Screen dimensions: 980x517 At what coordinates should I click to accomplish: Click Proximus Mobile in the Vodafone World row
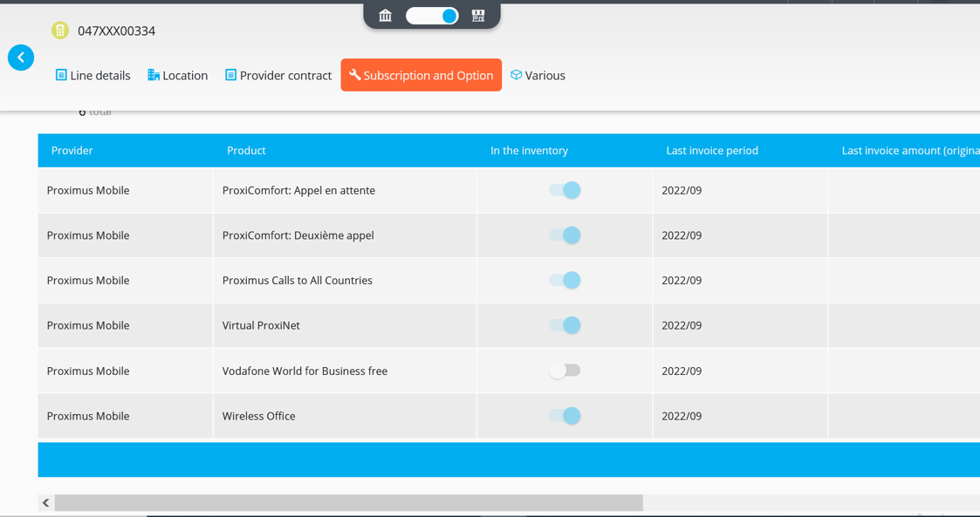point(88,371)
